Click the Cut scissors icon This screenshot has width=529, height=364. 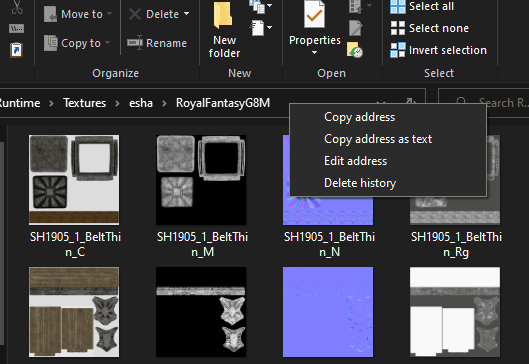(17, 7)
